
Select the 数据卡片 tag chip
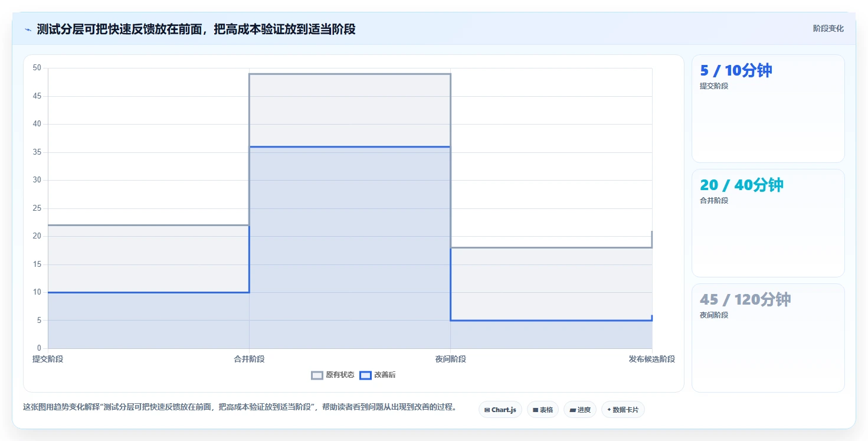click(x=623, y=410)
